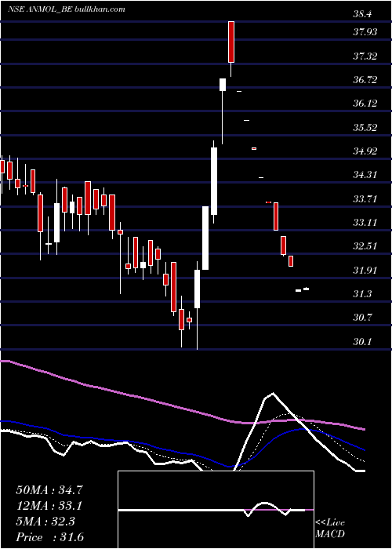The image size is (392, 549).
Task: Click the Price : 31.6 readout
Action: pyautogui.click(x=49, y=537)
